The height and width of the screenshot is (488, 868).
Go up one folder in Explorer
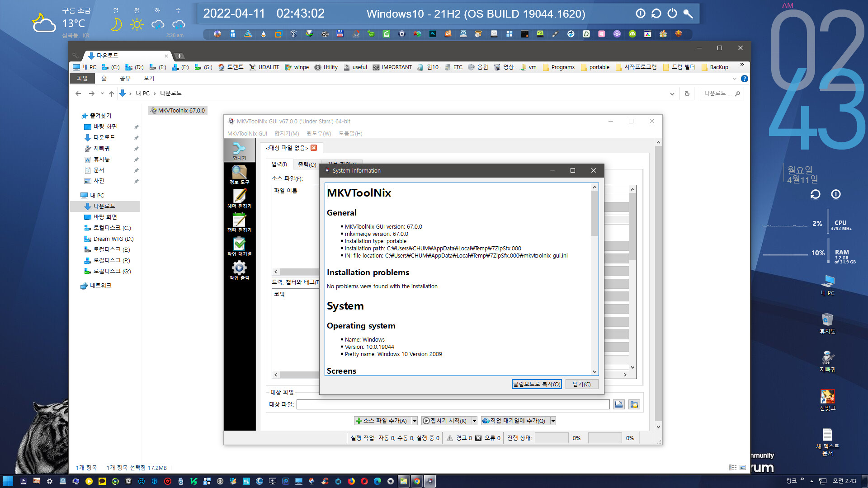(x=111, y=94)
